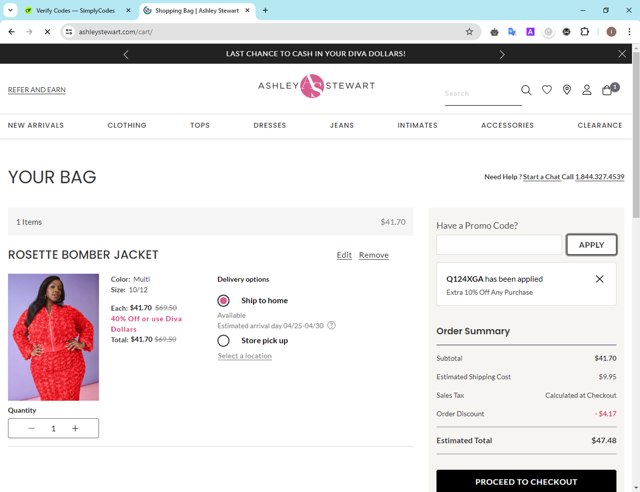Decrease jacket quantity with minus
The width and height of the screenshot is (640, 492).
point(31,428)
